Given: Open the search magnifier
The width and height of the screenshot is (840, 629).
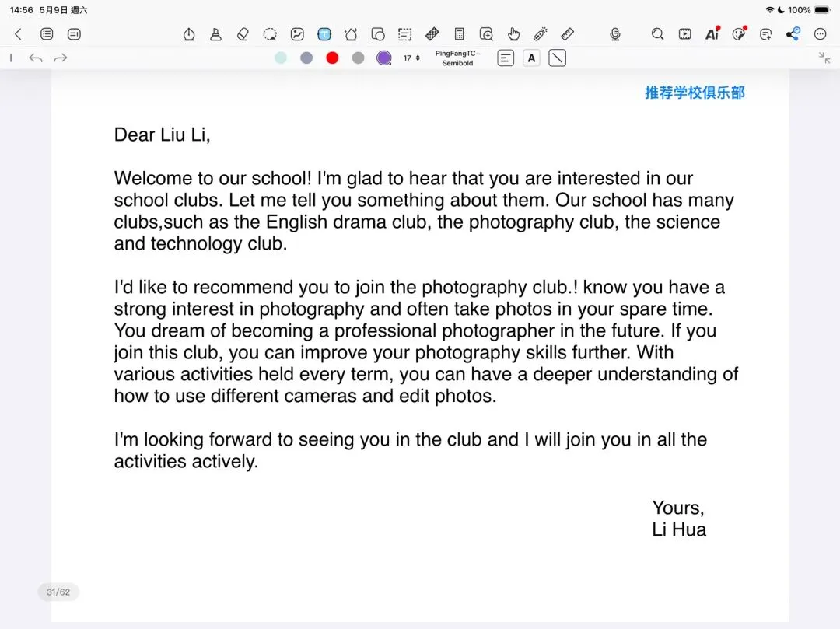Looking at the screenshot, I should coord(657,34).
